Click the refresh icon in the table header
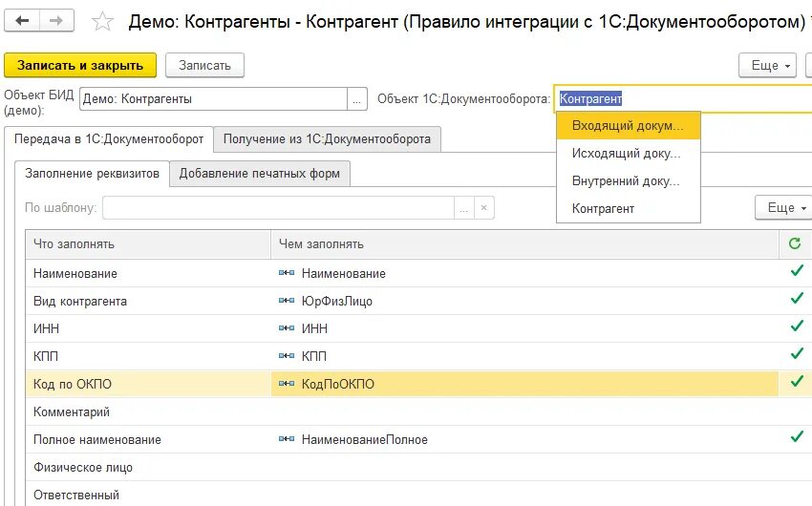Image resolution: width=812 pixels, height=506 pixels. coord(795,243)
